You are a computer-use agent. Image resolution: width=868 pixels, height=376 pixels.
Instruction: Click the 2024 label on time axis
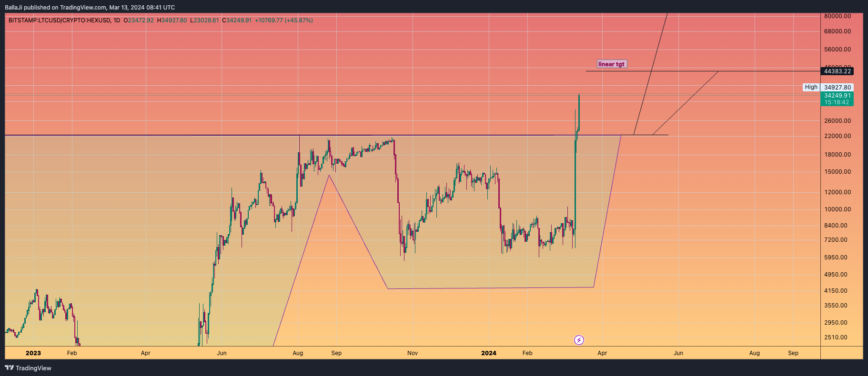tap(489, 353)
